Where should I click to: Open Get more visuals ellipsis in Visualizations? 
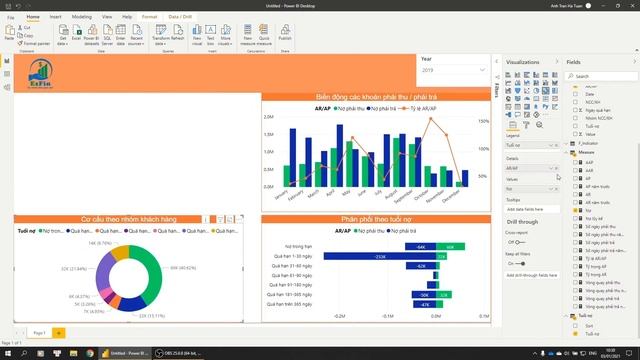tap(546, 115)
